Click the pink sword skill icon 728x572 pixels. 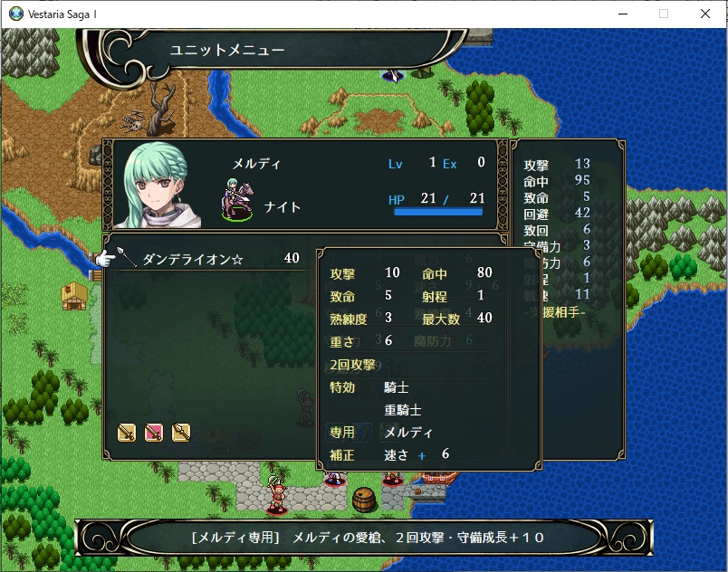(154, 433)
